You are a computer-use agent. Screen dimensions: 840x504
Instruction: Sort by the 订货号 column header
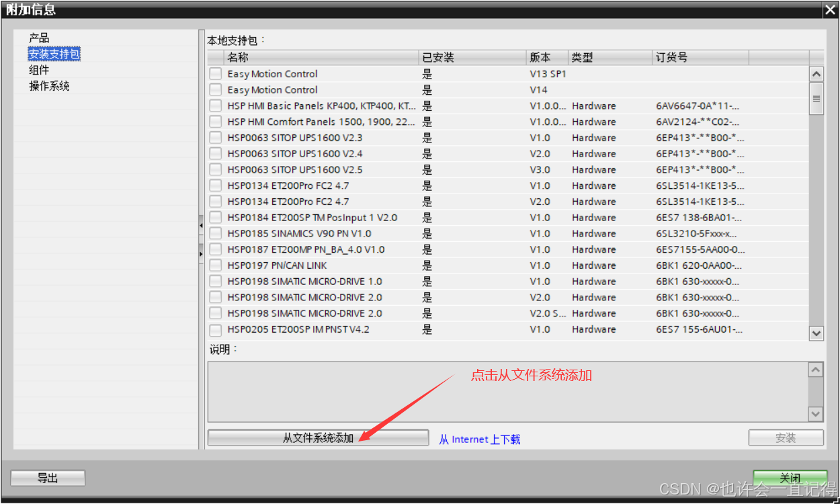tap(700, 58)
